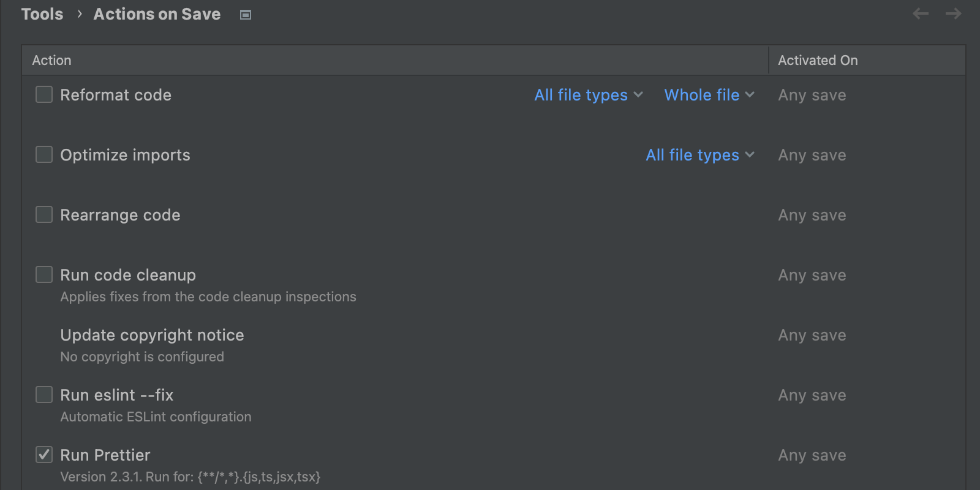The width and height of the screenshot is (980, 490).
Task: Open Optimize imports' All file types dropdown
Action: pos(699,155)
